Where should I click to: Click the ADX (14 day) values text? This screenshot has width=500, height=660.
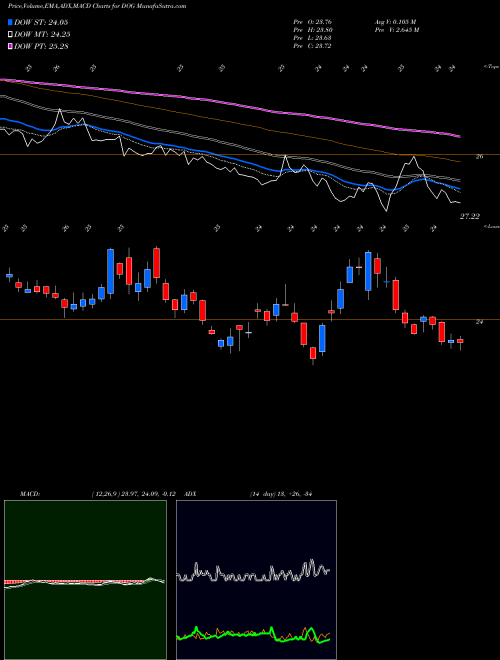point(280,494)
